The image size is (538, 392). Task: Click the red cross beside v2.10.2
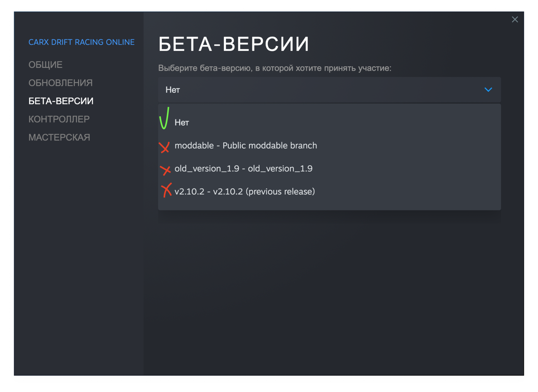point(167,190)
